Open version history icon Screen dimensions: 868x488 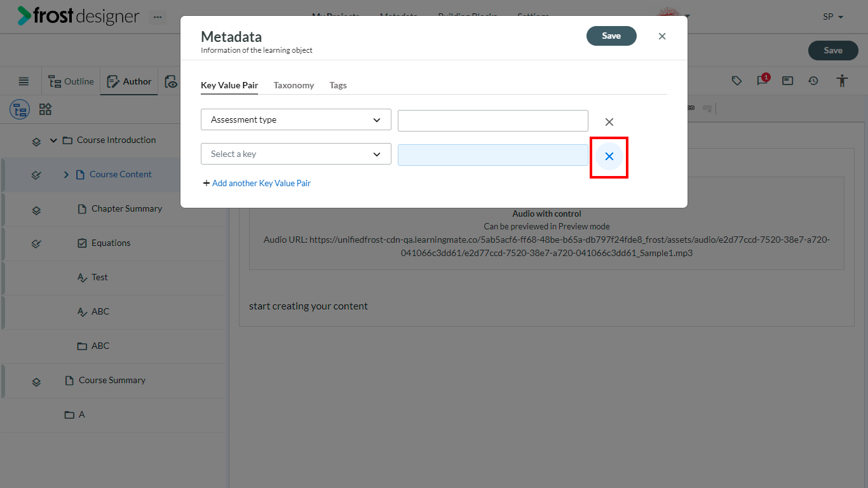pos(813,81)
